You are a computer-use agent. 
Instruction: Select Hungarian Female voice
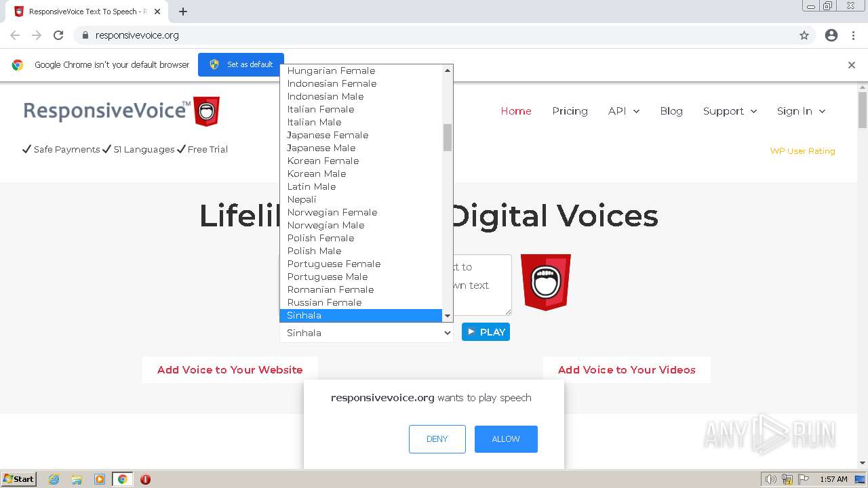361,70
